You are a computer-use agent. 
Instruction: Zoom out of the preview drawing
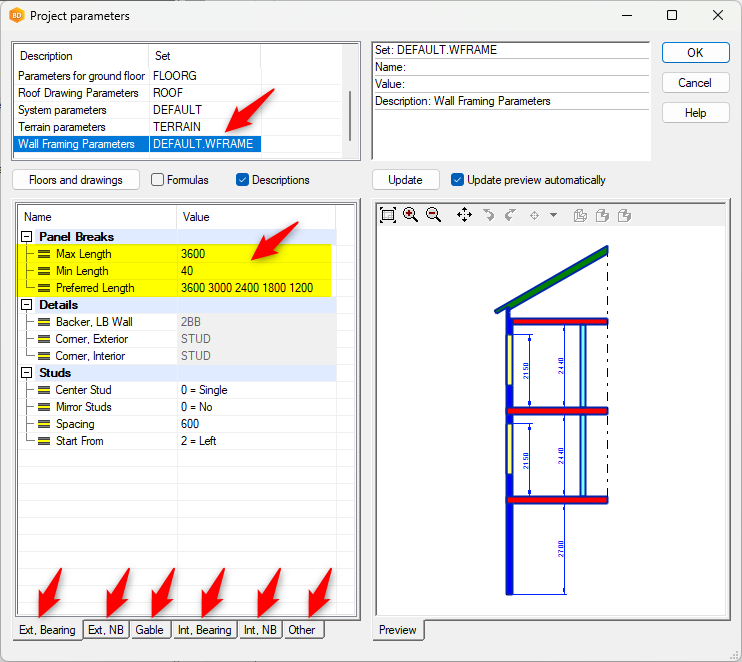click(433, 215)
